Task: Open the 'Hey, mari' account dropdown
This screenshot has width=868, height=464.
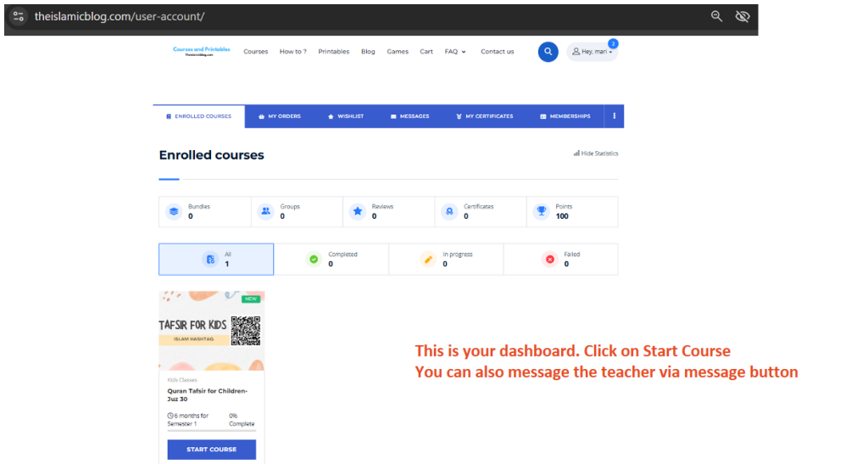Action: point(592,52)
